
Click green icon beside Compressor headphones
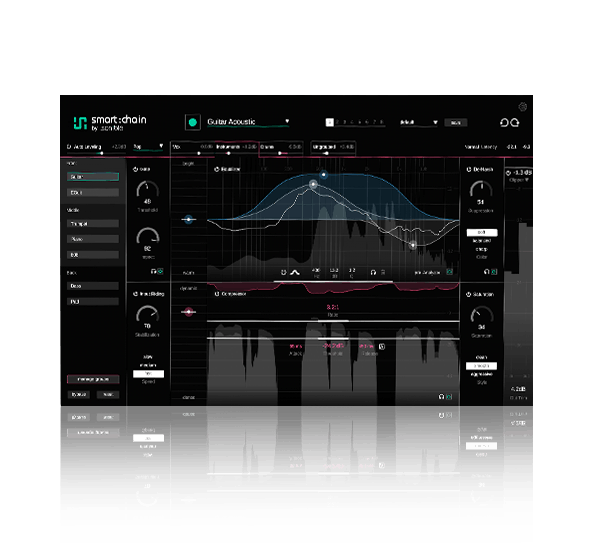(x=449, y=397)
